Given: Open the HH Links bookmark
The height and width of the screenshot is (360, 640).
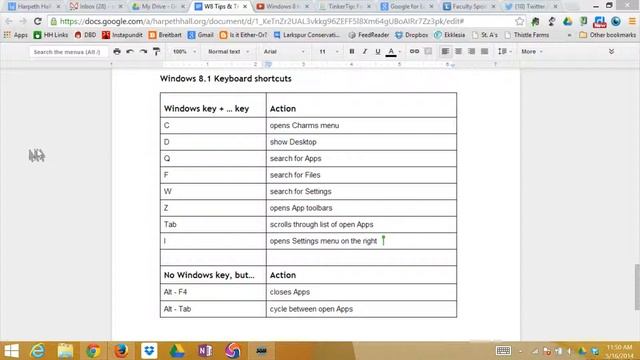Looking at the screenshot, I should point(51,35).
